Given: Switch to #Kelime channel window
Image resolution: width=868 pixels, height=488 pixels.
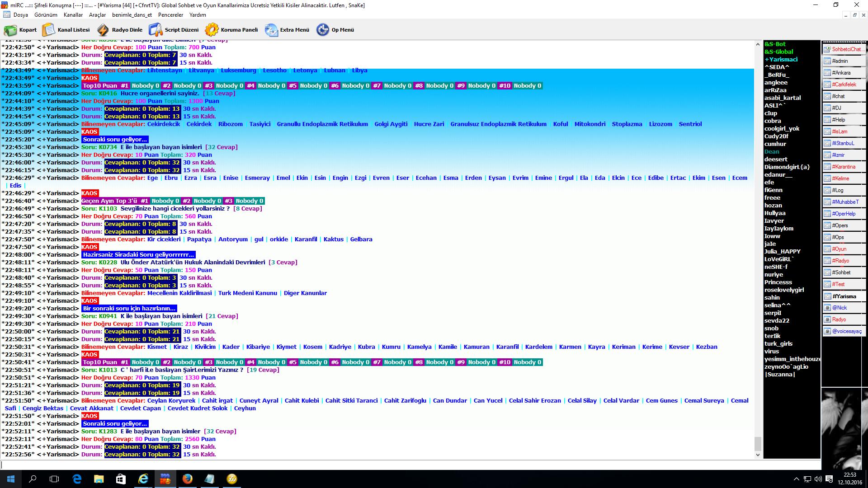Looking at the screenshot, I should [844, 178].
